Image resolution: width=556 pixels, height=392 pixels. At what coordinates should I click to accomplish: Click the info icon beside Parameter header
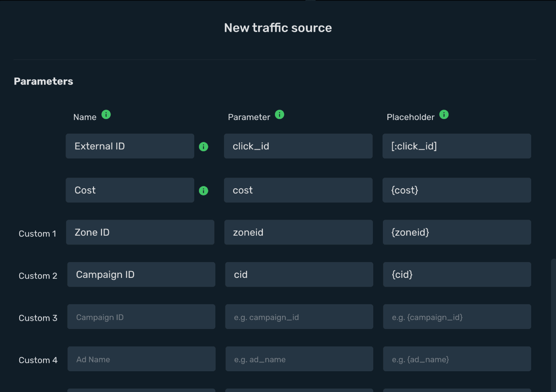(279, 114)
